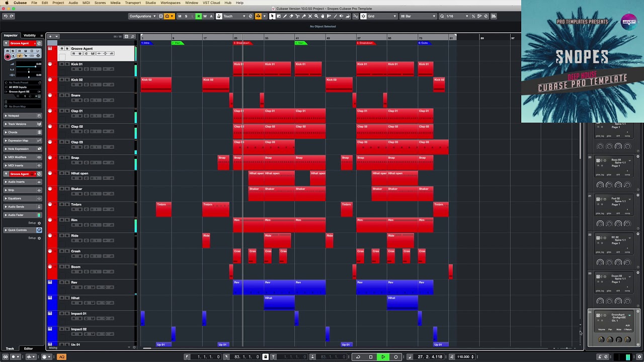Click All MIDI Inputs routing field
644x362 pixels.
23,87
